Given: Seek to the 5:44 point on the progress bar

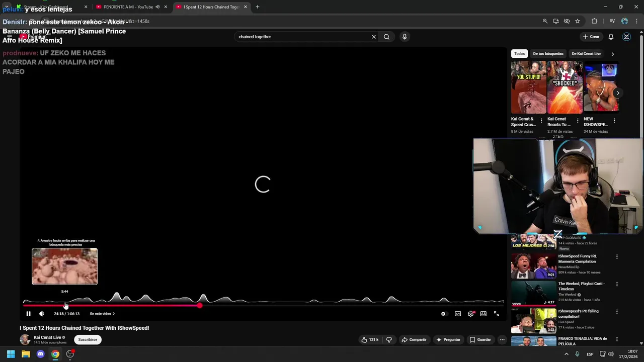Looking at the screenshot, I should 65,305.
